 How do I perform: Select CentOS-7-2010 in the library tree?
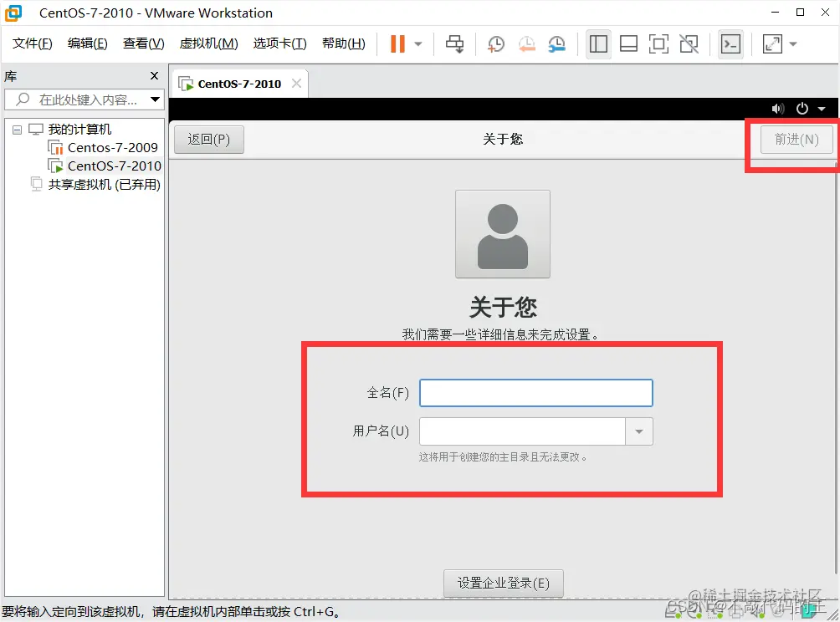point(114,166)
